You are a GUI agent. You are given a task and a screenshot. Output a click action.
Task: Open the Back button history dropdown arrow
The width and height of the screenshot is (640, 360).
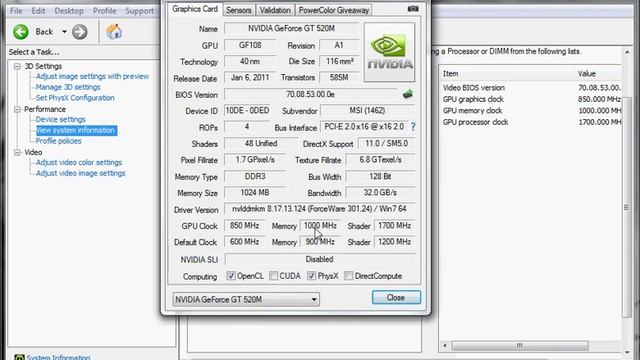tap(64, 32)
